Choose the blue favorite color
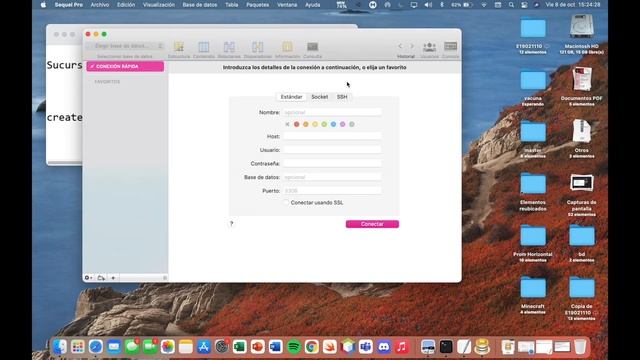640x360 pixels. (333, 124)
